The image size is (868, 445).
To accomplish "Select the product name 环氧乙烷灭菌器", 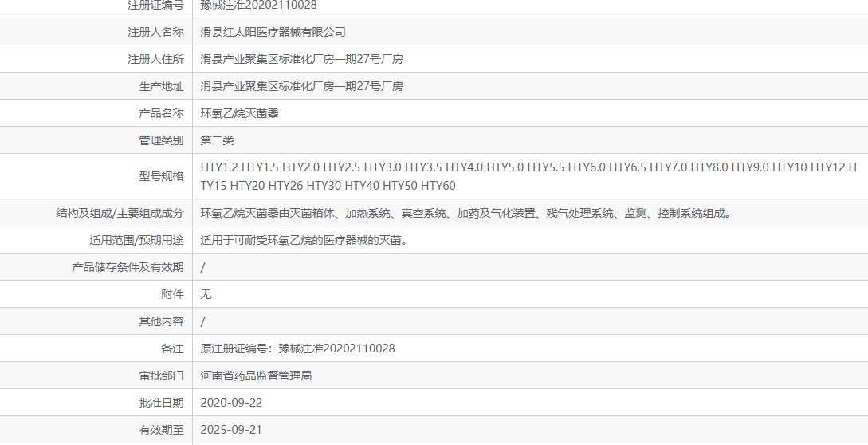I will [239, 113].
